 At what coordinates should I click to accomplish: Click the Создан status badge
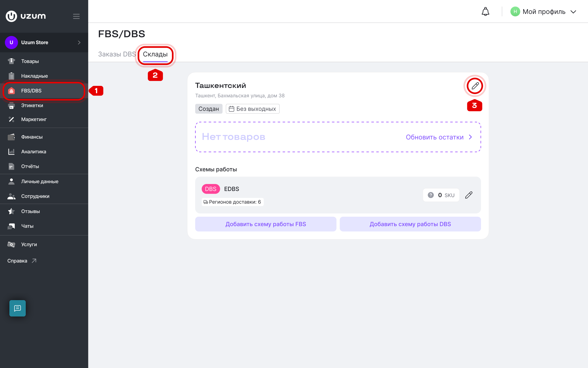(209, 109)
